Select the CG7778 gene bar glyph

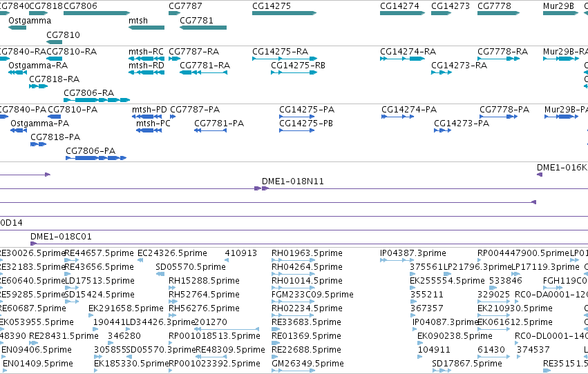(x=498, y=13)
